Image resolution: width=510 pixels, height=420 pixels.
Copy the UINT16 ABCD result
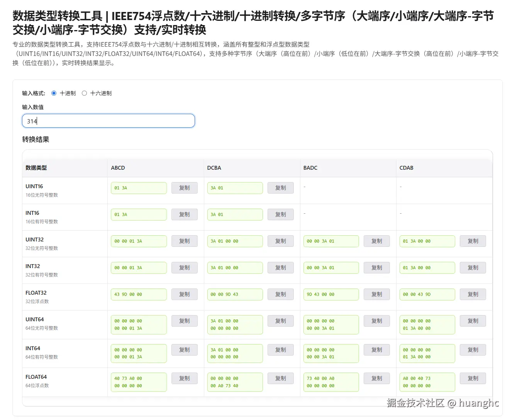point(184,188)
